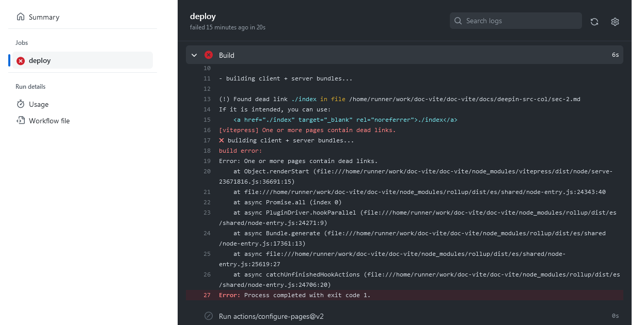The height and width of the screenshot is (325, 644).
Task: Click the '- building client + server bundles...' line 11
Action: pos(286,78)
